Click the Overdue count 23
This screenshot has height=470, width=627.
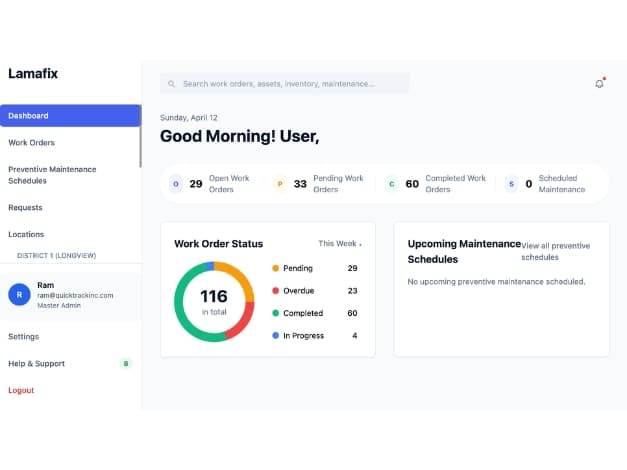point(352,291)
